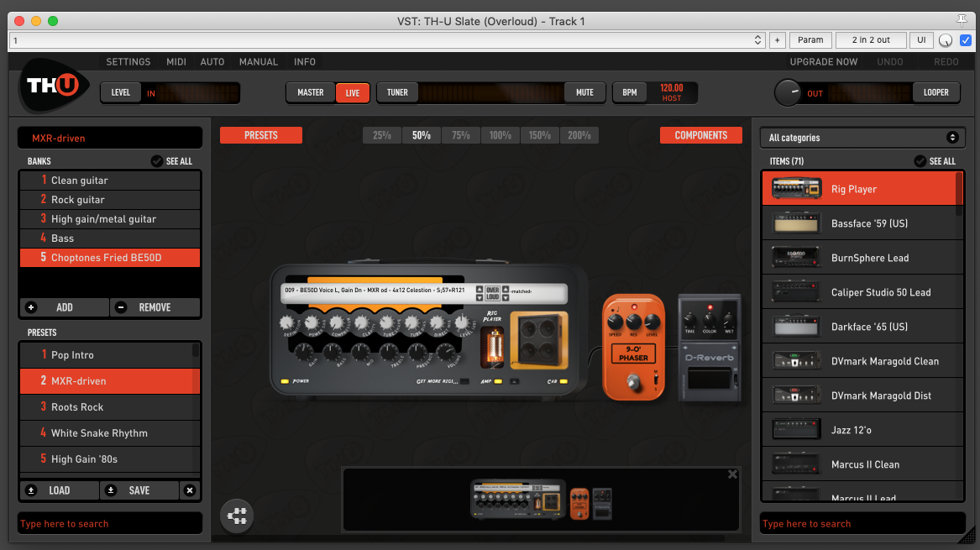Open the AUTO menu
This screenshot has height=550, width=980.
pos(212,62)
